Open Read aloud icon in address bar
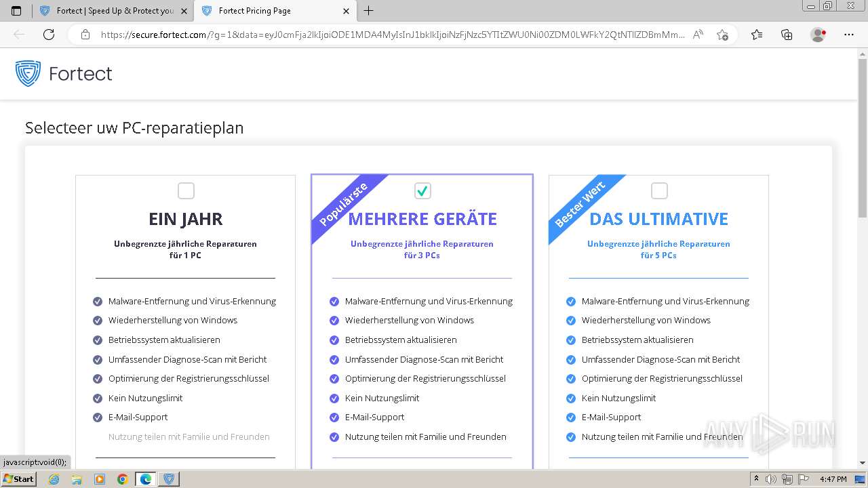 pos(698,35)
